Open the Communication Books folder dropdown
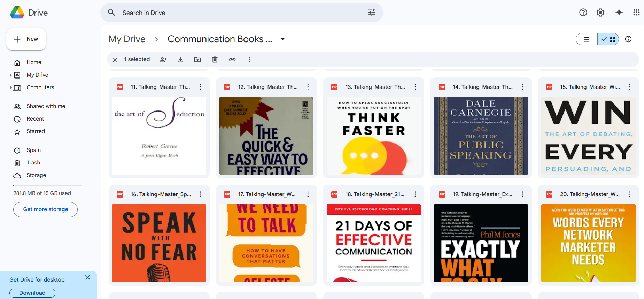 click(x=282, y=39)
